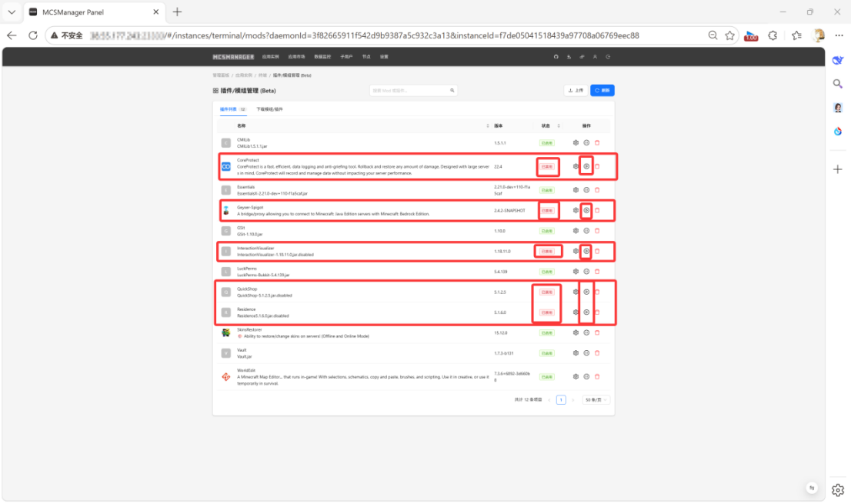Screen dimensions: 851x504
Task: Click the MCSManager logo
Action: pyautogui.click(x=233, y=56)
